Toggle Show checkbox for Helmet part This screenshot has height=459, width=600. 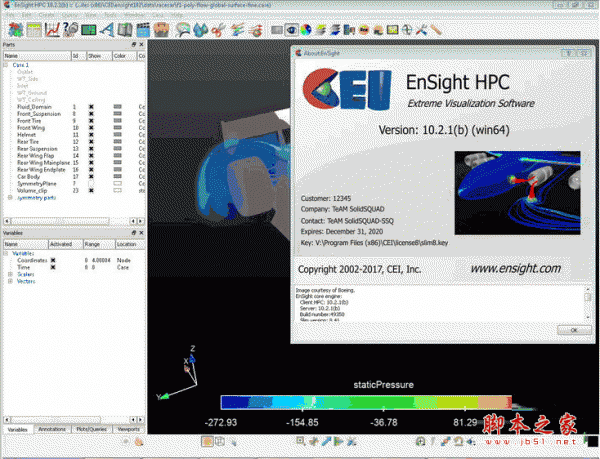click(x=91, y=135)
